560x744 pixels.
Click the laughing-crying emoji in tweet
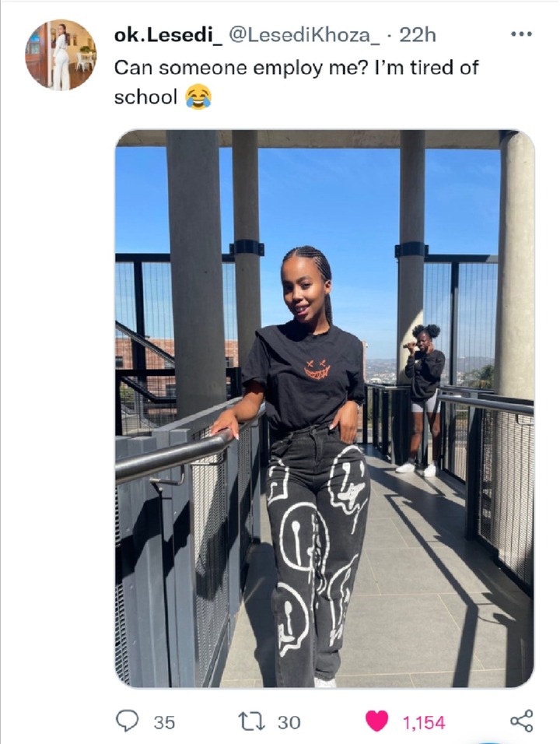point(198,97)
